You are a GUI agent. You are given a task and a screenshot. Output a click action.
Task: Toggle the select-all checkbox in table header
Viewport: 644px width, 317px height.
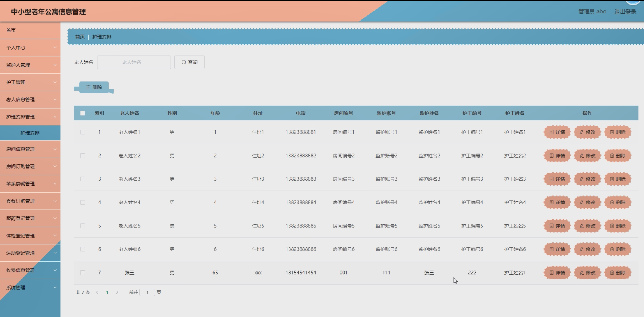[83, 113]
